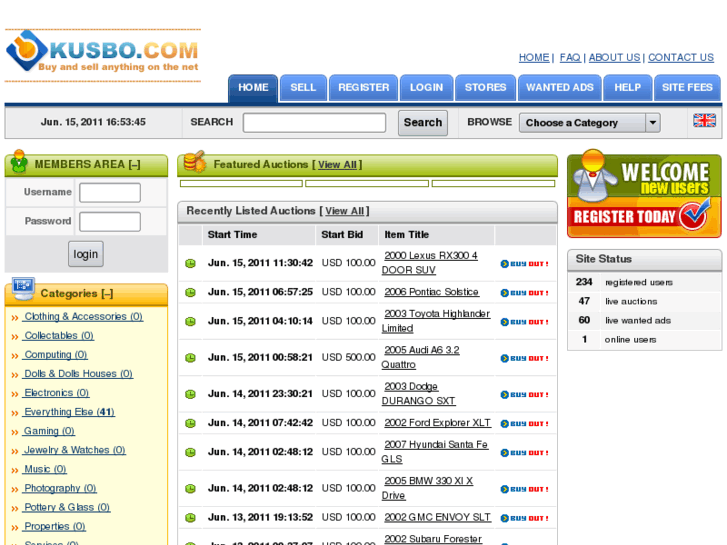Focus the search text field
Image resolution: width=727 pixels, height=545 pixels.
[314, 123]
